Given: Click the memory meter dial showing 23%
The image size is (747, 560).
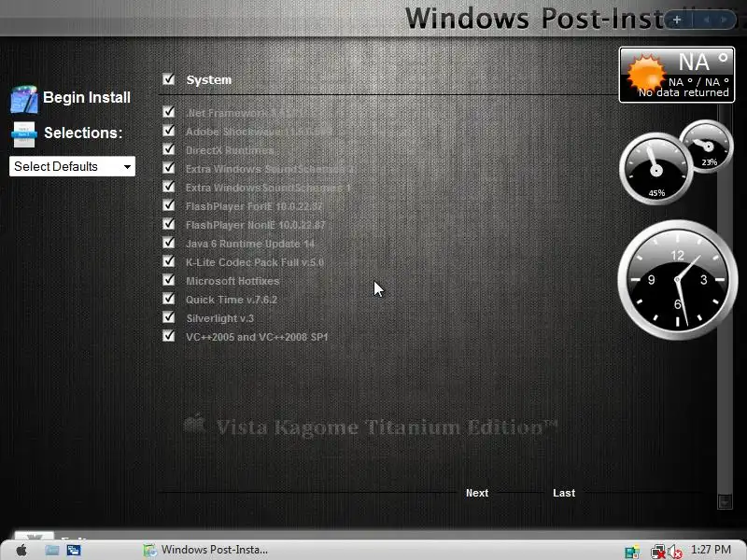Looking at the screenshot, I should click(707, 147).
